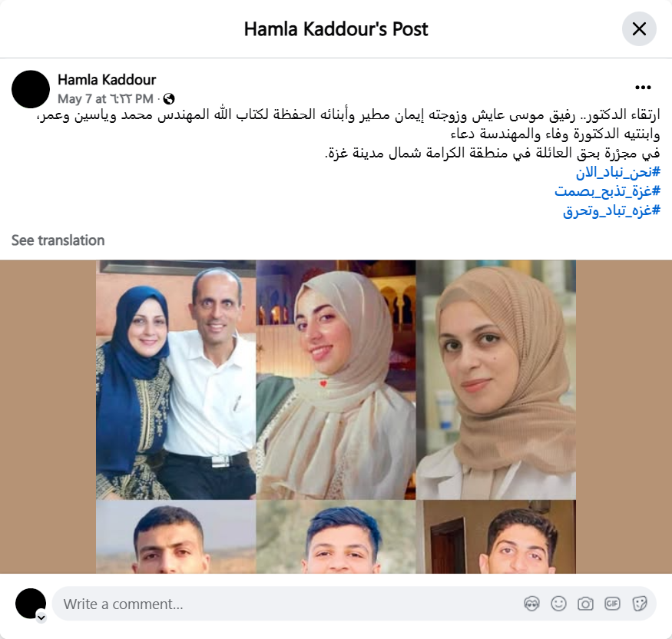
Task: Click the May 7 post timestamp
Action: 105,99
